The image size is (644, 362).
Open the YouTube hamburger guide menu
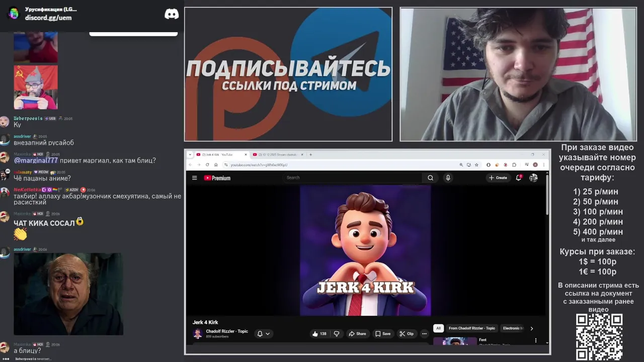pos(194,177)
